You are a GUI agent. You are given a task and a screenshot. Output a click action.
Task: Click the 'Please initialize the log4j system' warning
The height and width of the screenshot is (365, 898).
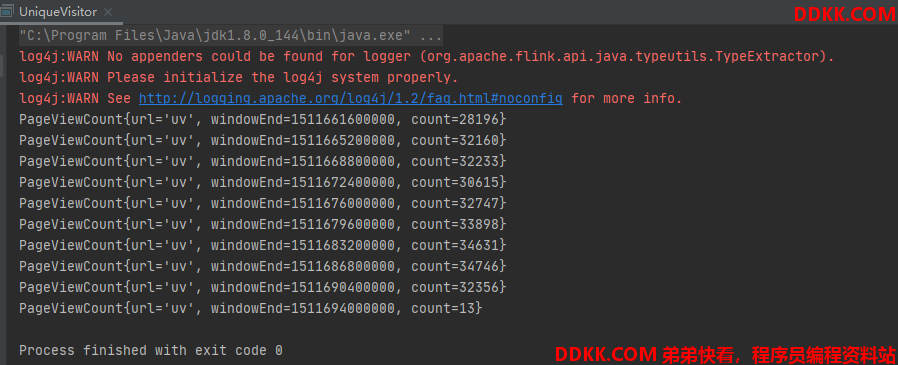click(x=239, y=77)
